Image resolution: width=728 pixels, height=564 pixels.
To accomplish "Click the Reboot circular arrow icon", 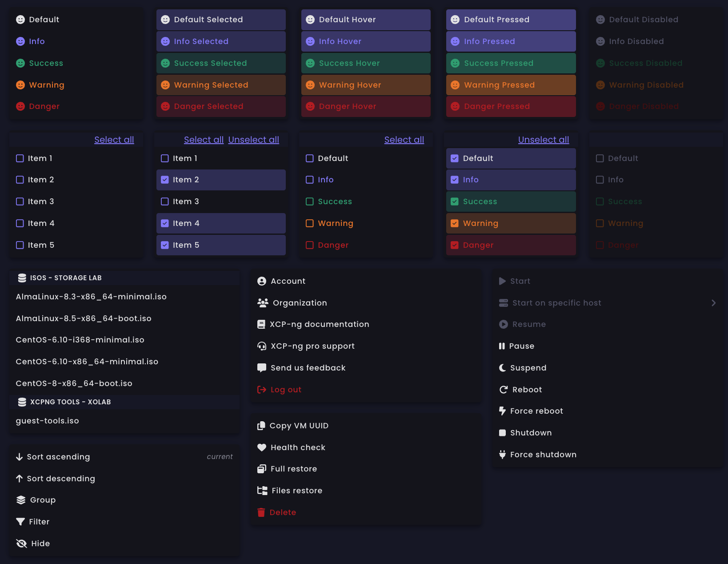I will click(503, 390).
